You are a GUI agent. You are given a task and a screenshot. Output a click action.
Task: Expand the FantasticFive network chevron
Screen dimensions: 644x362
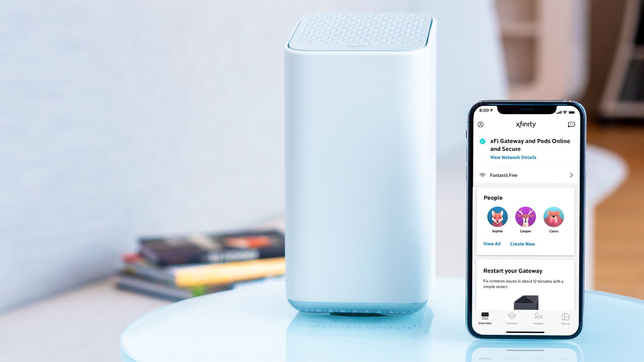pyautogui.click(x=571, y=175)
